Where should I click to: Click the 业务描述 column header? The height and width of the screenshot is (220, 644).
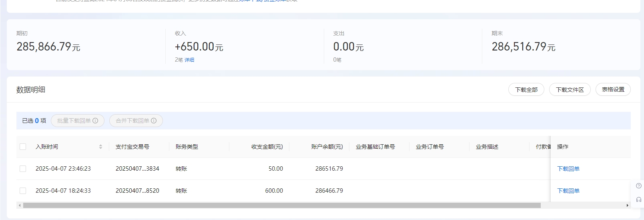coord(487,147)
